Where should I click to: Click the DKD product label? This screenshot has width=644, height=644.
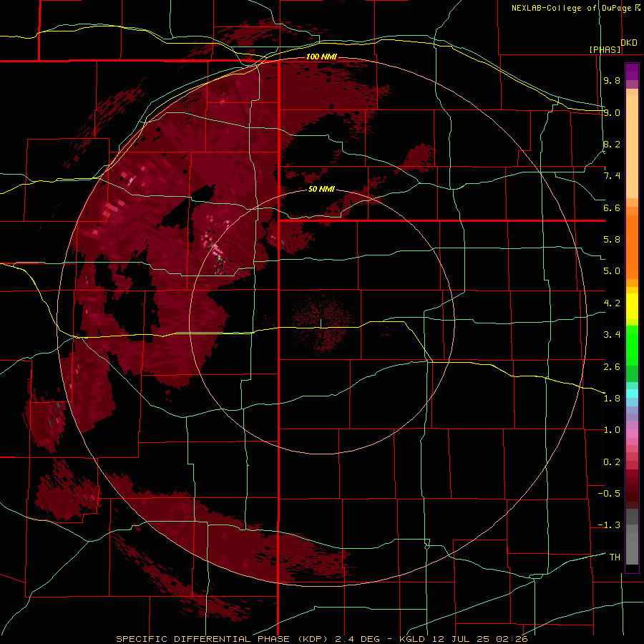629,43
